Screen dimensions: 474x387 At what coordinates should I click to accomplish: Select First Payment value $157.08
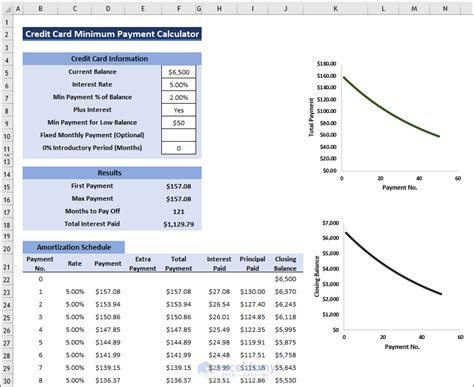tap(178, 186)
